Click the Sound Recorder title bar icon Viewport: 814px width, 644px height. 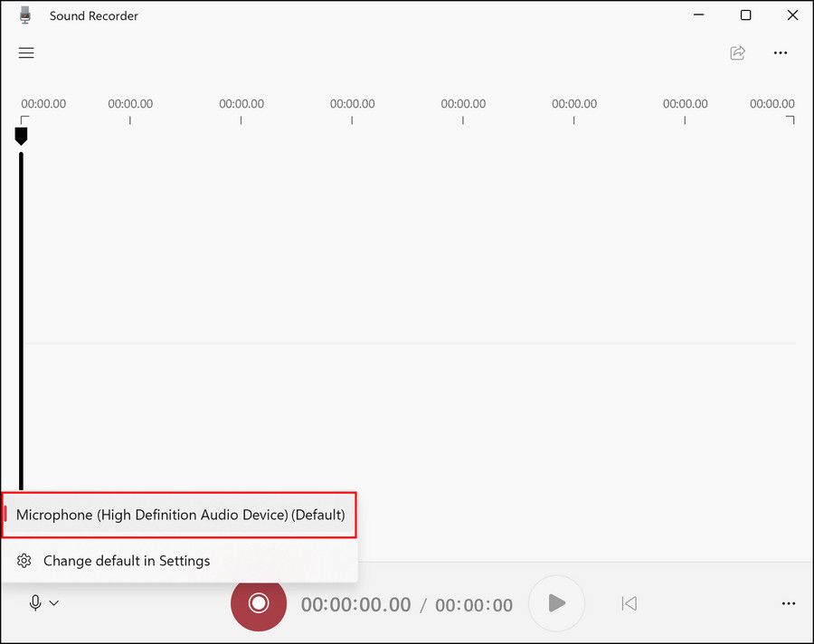[24, 15]
